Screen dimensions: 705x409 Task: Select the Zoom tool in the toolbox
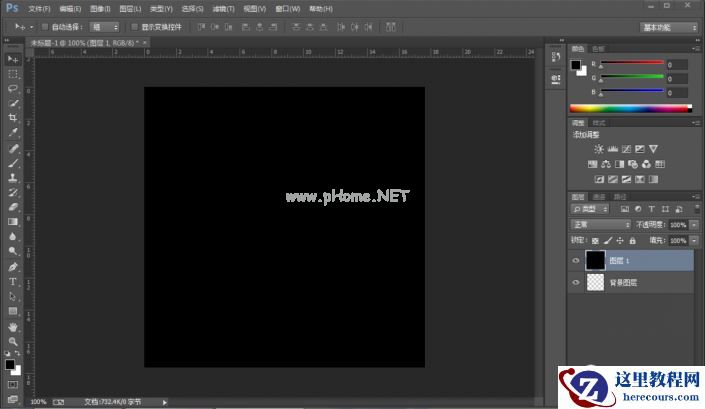[x=13, y=342]
